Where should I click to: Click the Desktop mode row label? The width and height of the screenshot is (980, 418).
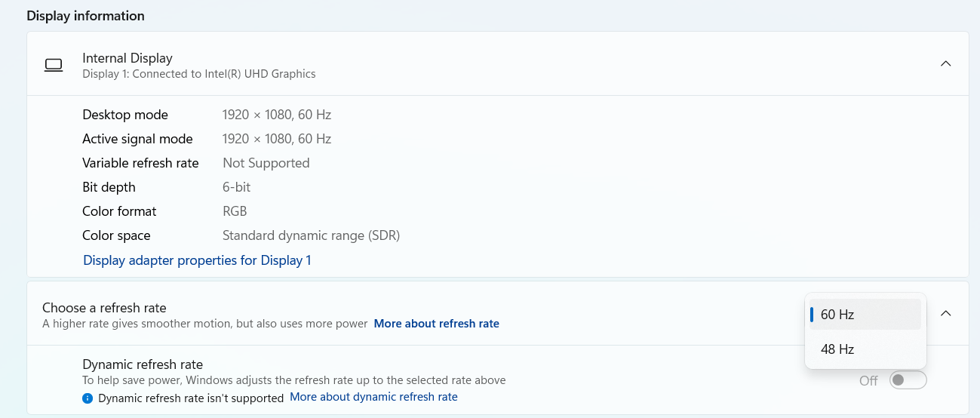click(x=125, y=115)
